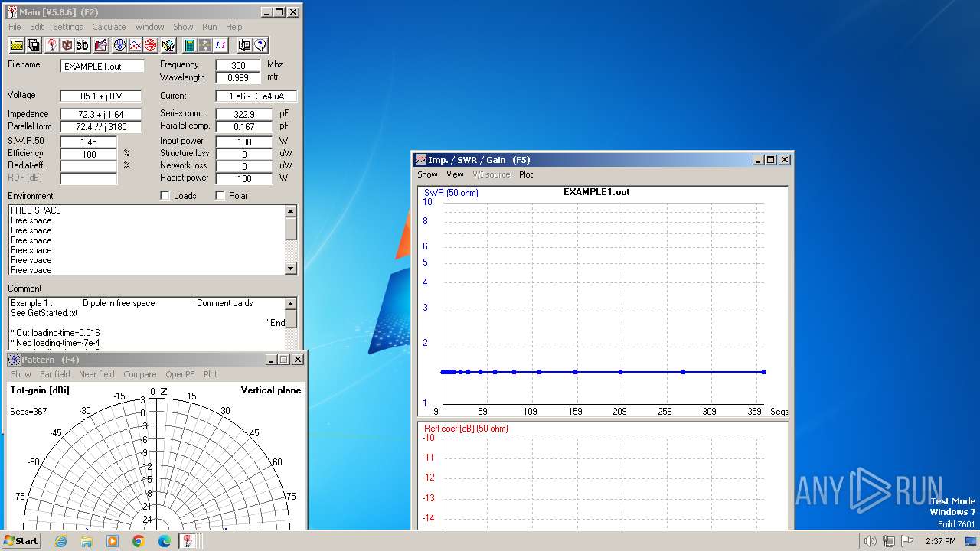The height and width of the screenshot is (551, 980).
Task: Open Plot menu in Imp./SWR/Gain window
Action: tap(526, 174)
